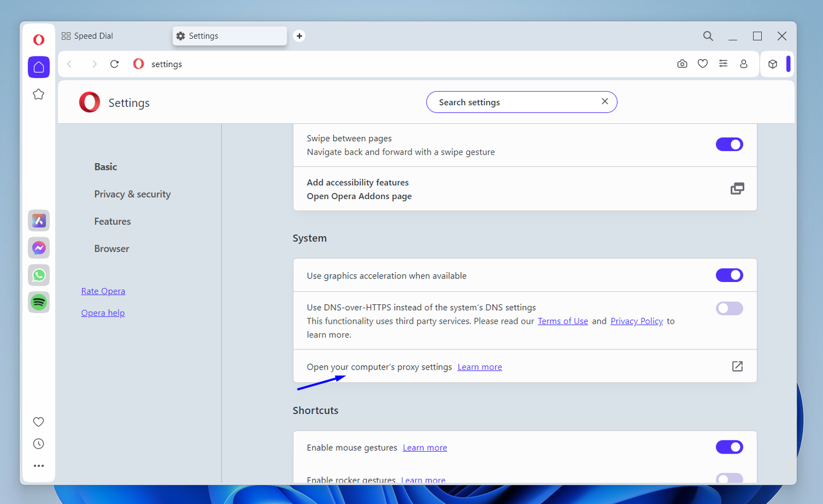Open the Opera help link

(x=103, y=313)
